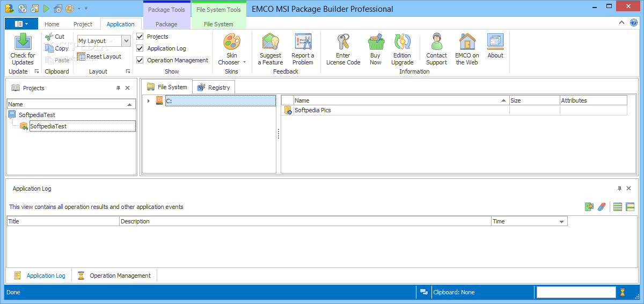The width and height of the screenshot is (644, 304).
Task: Close the Projects panel
Action: point(128,88)
